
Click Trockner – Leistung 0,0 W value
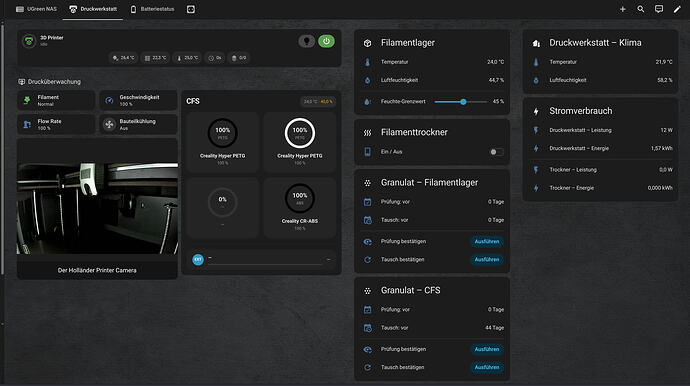coord(666,170)
